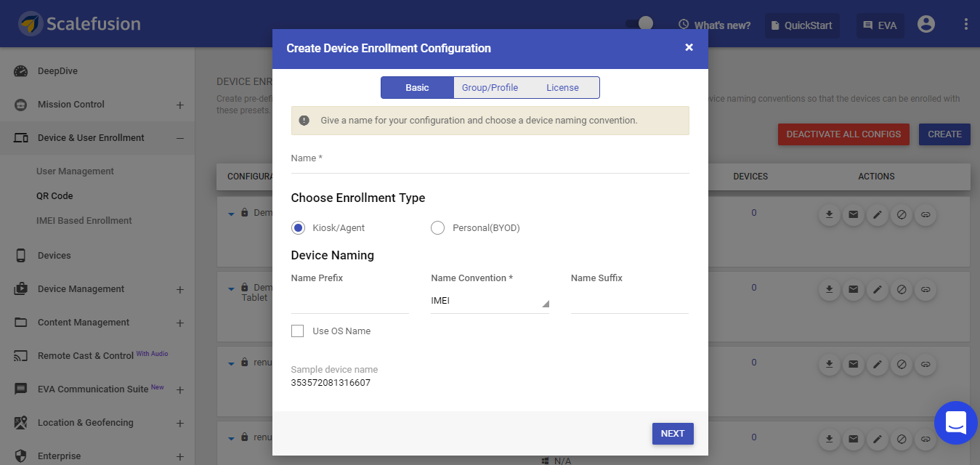The width and height of the screenshot is (980, 465).
Task: Download the first QR code configuration
Action: [x=829, y=214]
